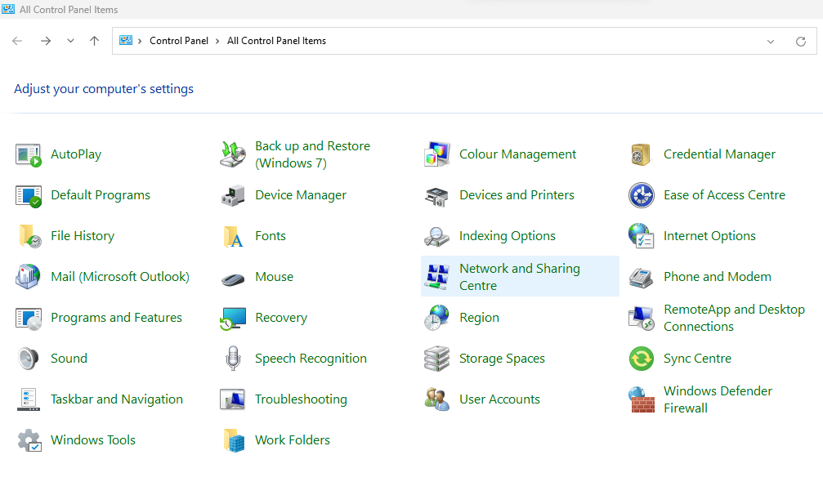Launch Windows Defender Firewall settings

coord(718,399)
